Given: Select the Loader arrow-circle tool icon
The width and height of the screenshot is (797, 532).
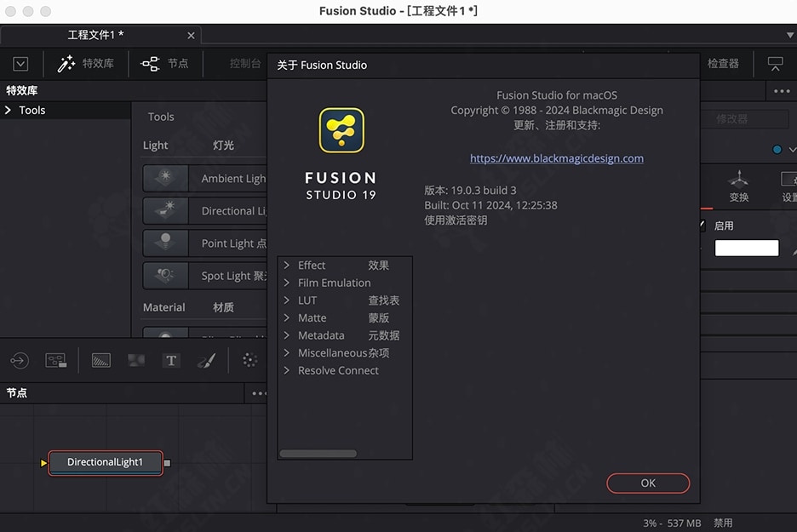Looking at the screenshot, I should point(20,360).
